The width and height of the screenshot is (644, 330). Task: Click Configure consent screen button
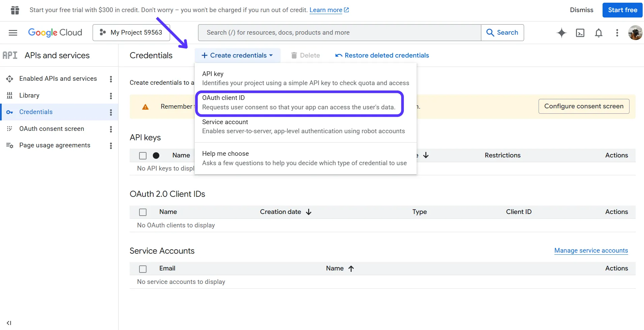click(584, 106)
